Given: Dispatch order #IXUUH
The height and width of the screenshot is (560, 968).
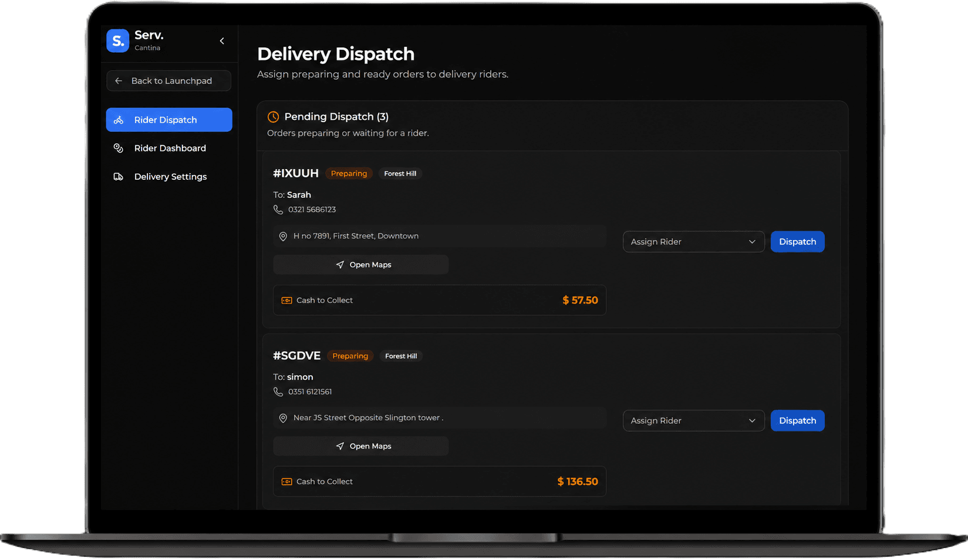Looking at the screenshot, I should coord(797,242).
